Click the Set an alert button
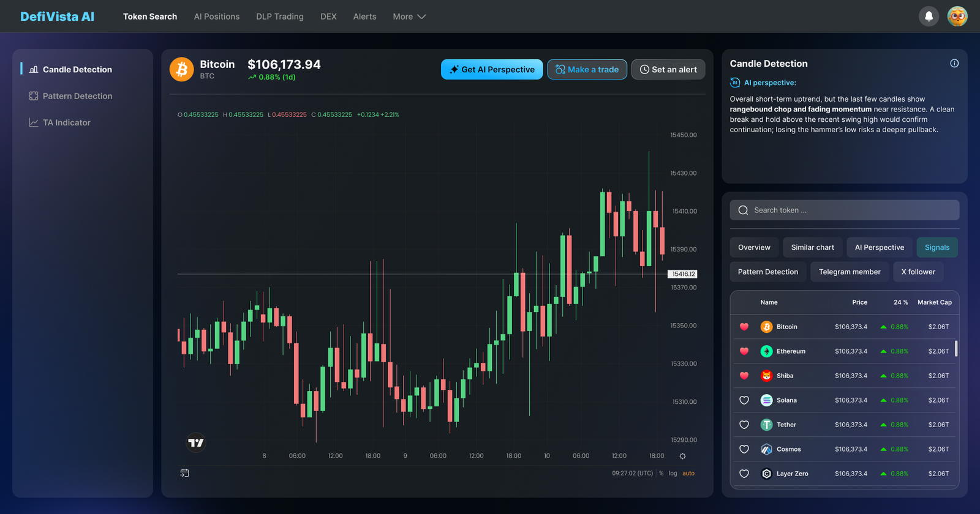980x514 pixels. click(668, 70)
